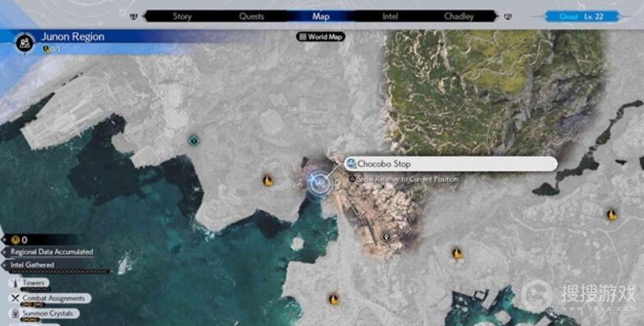Open the World Map button
644x326 pixels.
point(321,37)
